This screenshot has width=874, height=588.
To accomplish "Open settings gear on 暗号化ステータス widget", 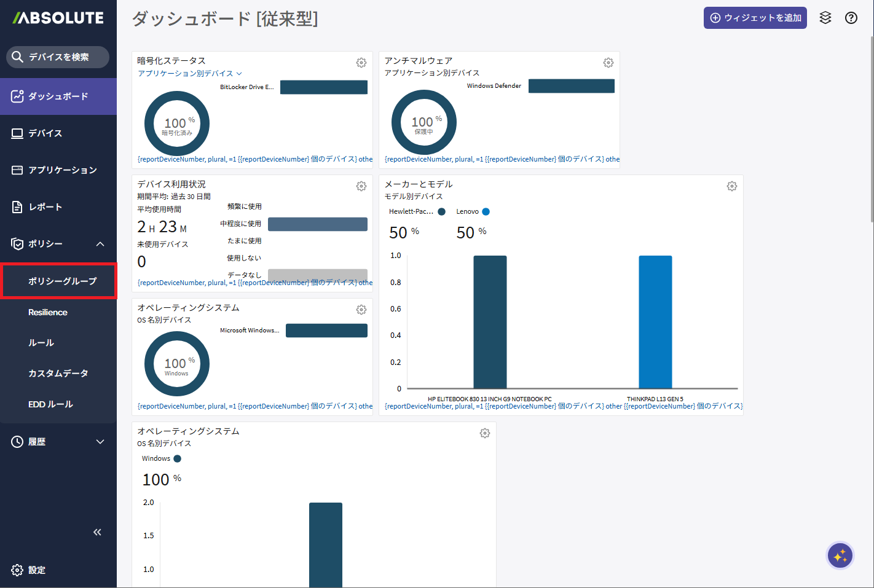I will point(361,63).
